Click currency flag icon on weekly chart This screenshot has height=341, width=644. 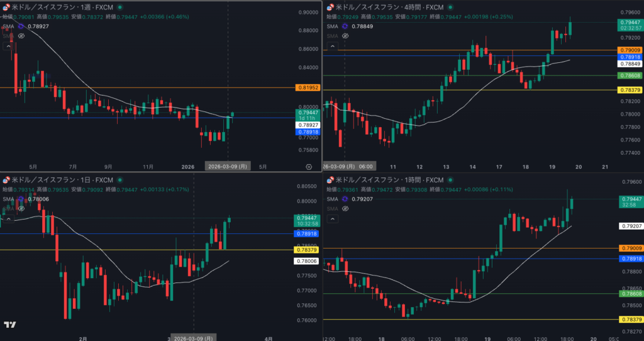pos(6,8)
